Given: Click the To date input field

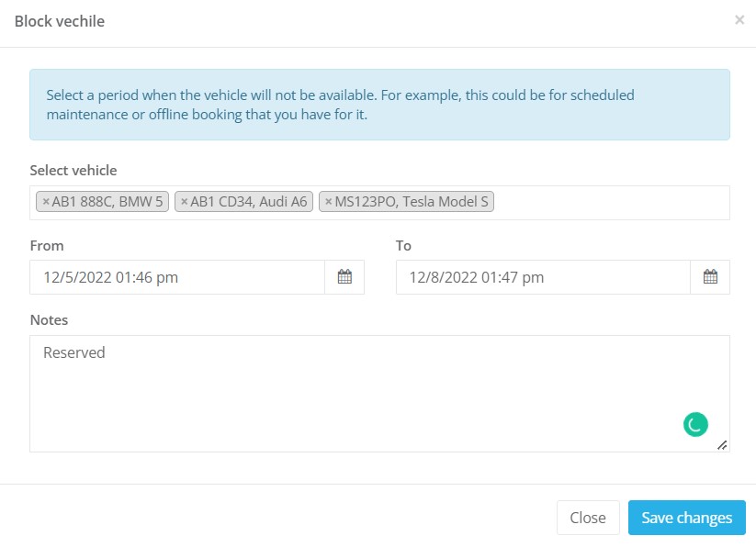Looking at the screenshot, I should click(x=543, y=277).
